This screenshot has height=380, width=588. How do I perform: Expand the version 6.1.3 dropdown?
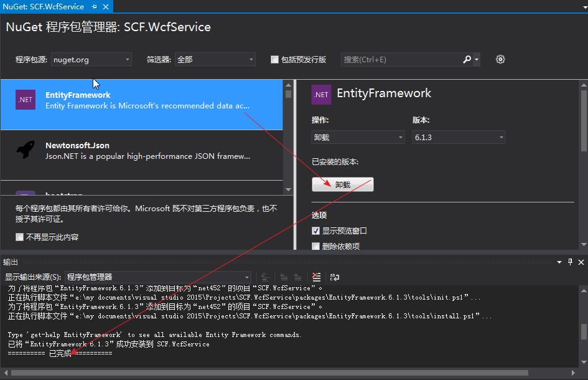coord(459,138)
